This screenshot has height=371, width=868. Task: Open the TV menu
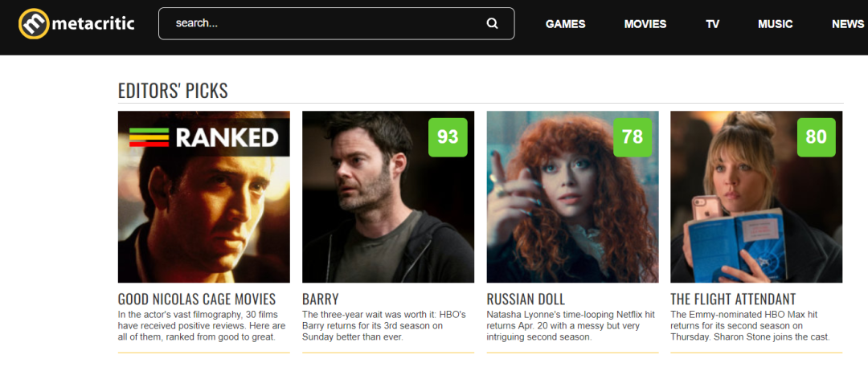click(712, 24)
